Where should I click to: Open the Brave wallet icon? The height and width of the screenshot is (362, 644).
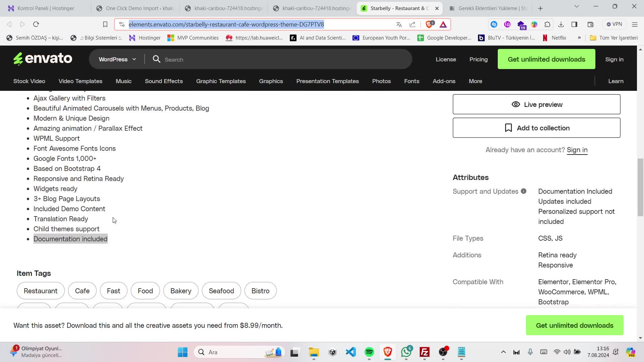(x=590, y=24)
